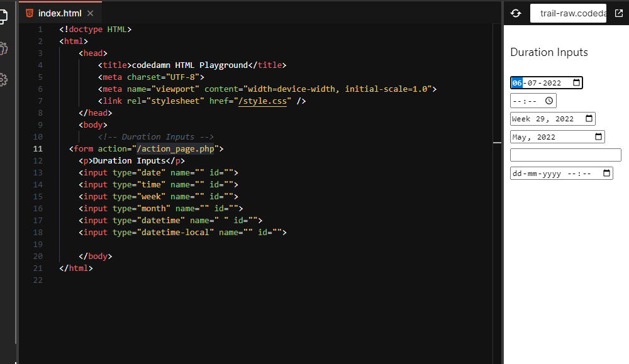Focus the empty datetime text input

(x=565, y=155)
